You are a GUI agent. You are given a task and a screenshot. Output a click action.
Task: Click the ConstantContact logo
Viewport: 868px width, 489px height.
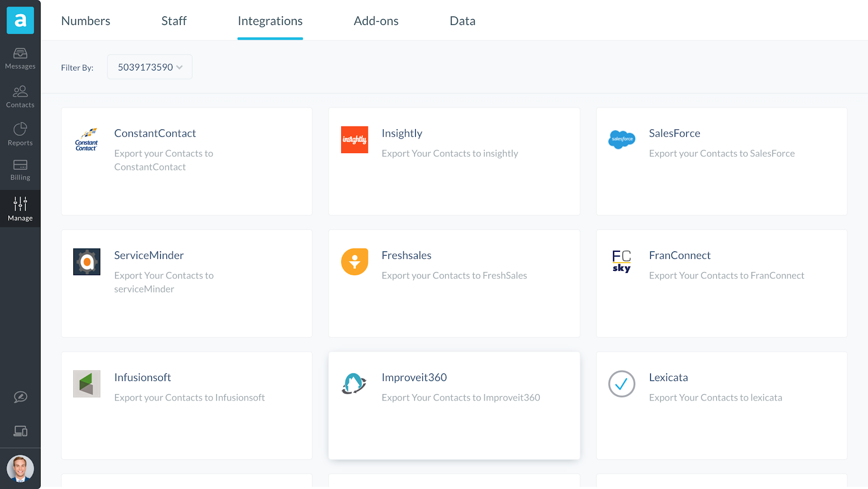pyautogui.click(x=87, y=139)
